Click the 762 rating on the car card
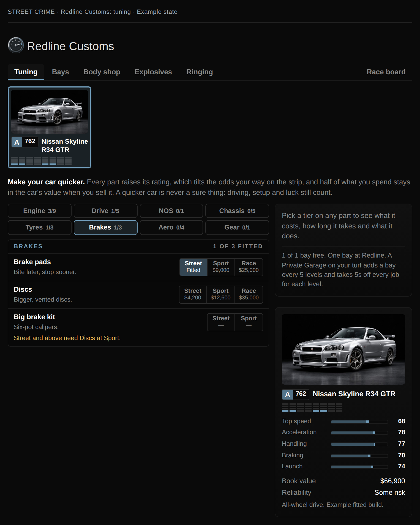The image size is (420, 525). 30,141
